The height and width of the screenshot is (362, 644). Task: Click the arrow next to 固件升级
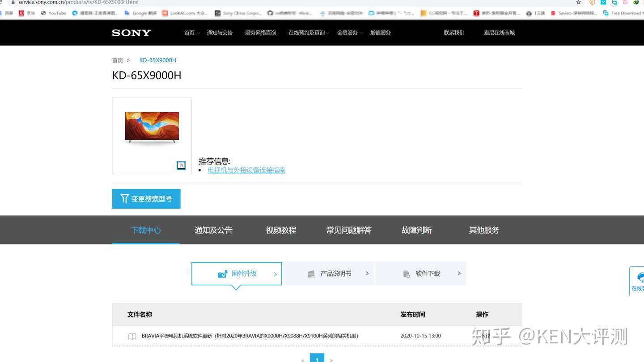pyautogui.click(x=275, y=274)
